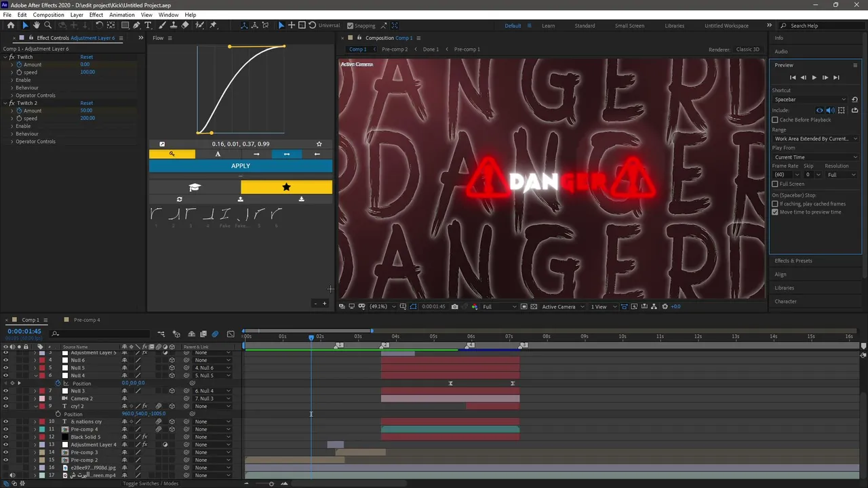Select the Zoom magnifier tool
The width and height of the screenshot is (868, 488).
[47, 25]
